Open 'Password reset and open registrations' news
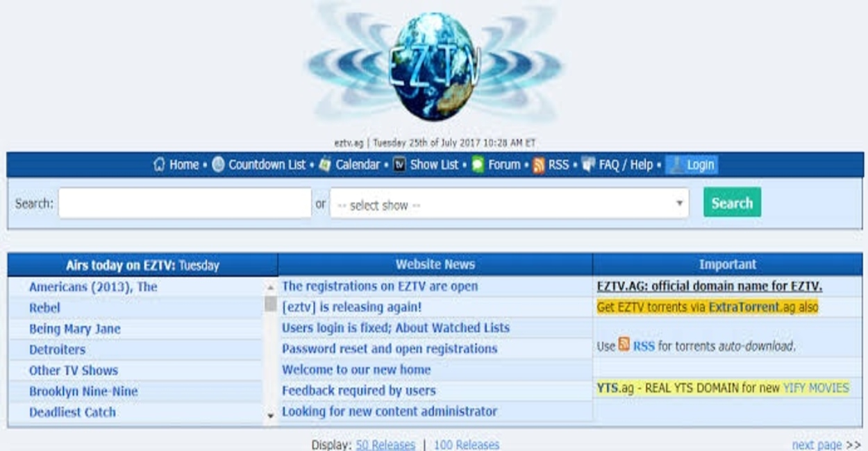Image resolution: width=868 pixels, height=451 pixels. coord(390,348)
